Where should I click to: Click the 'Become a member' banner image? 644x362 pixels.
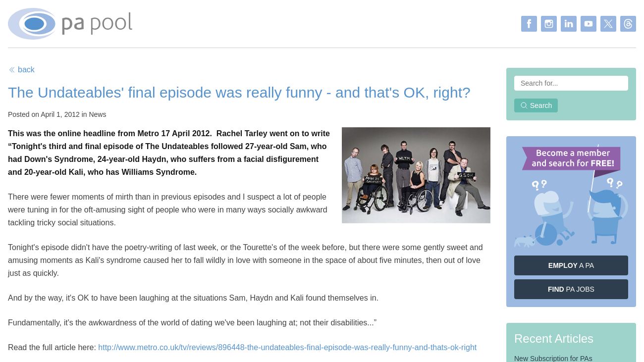(x=571, y=196)
